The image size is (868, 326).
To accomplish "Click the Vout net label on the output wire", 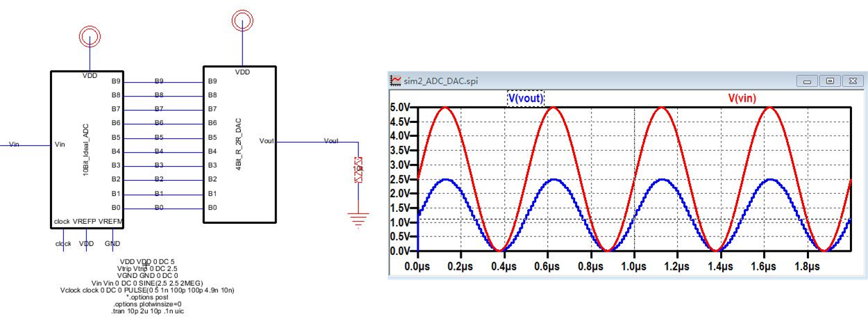I will tap(331, 141).
